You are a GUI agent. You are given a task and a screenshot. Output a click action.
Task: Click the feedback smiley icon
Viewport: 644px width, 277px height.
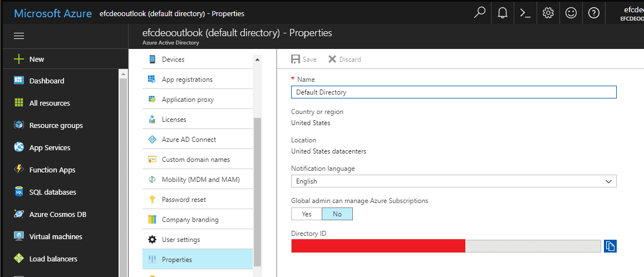tap(571, 13)
